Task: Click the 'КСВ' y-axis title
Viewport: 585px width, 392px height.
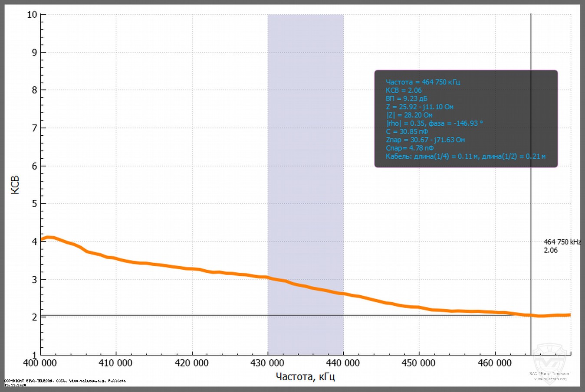Action: [15, 185]
